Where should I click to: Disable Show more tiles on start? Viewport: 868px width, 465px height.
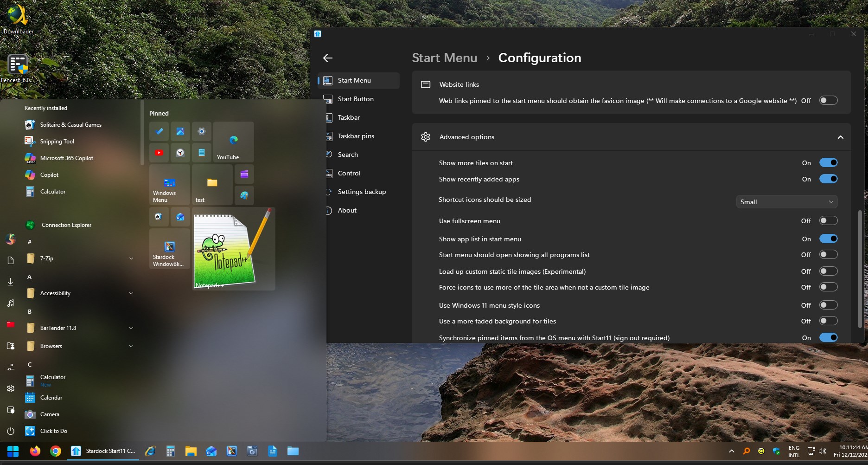pos(828,163)
